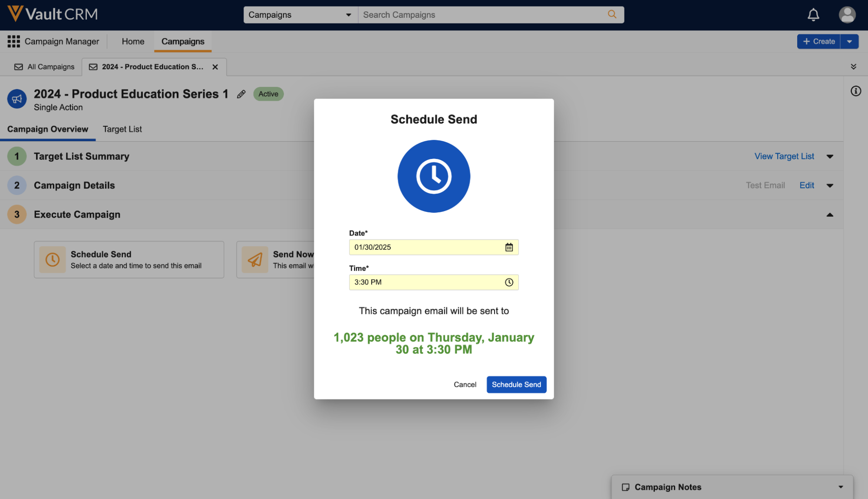
Task: Open the View Target List link
Action: 784,156
